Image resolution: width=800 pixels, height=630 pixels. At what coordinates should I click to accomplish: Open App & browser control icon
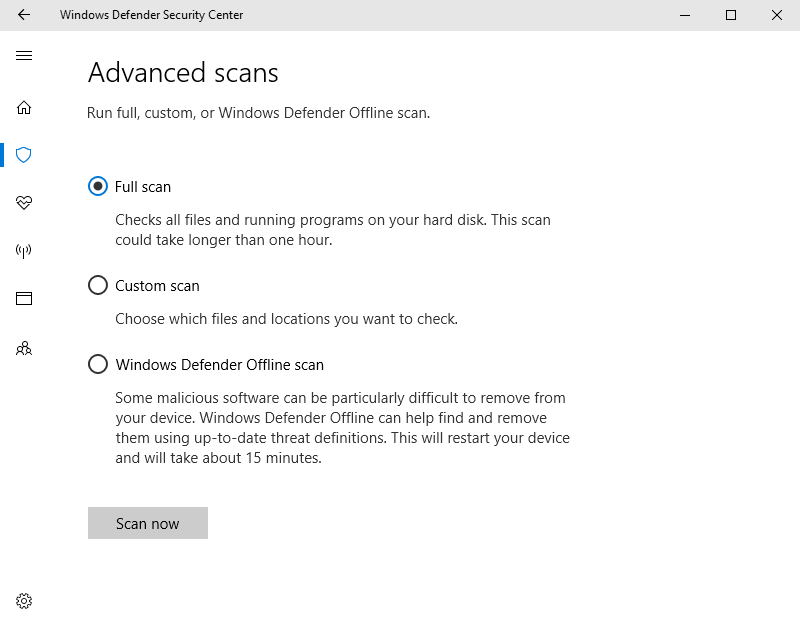24,298
